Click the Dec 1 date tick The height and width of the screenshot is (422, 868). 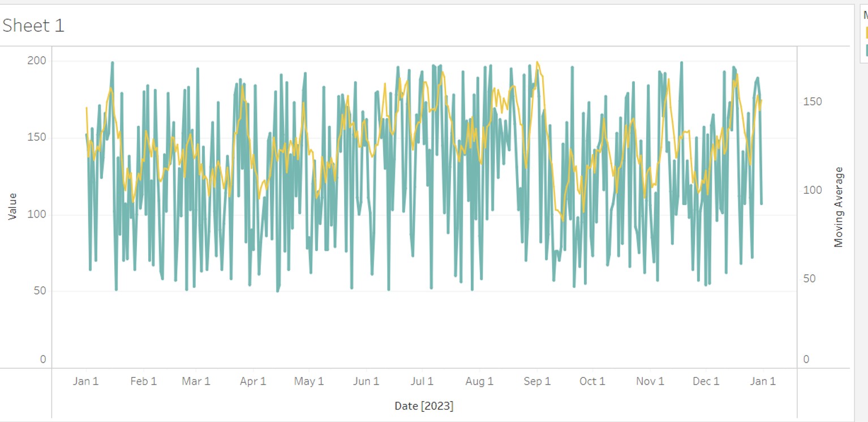[706, 381]
